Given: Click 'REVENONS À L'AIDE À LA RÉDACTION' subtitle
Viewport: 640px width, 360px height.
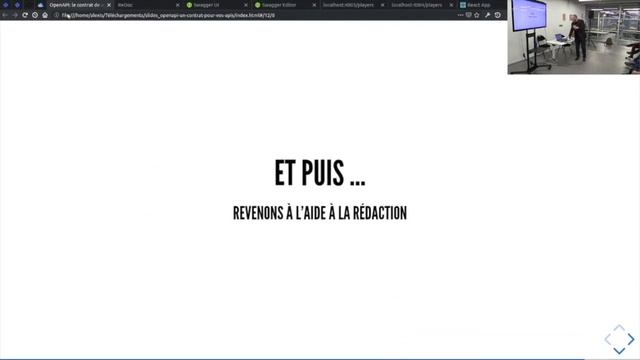Looking at the screenshot, I should coord(320,213).
